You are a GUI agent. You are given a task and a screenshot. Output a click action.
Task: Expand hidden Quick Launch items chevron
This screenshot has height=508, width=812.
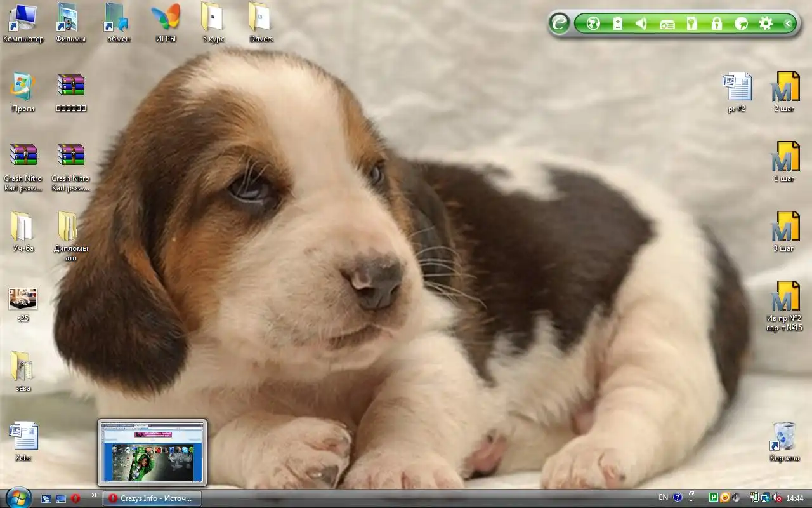[x=95, y=495]
